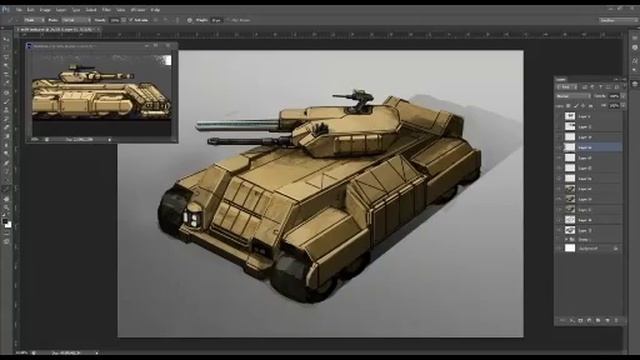Click Weight field in options bar

tap(217, 20)
